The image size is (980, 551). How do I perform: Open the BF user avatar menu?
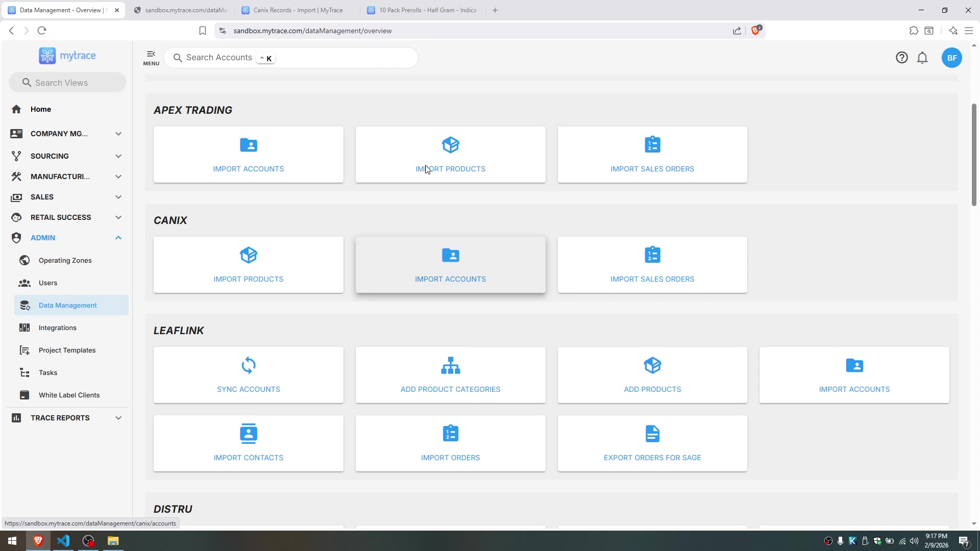[x=951, y=58]
